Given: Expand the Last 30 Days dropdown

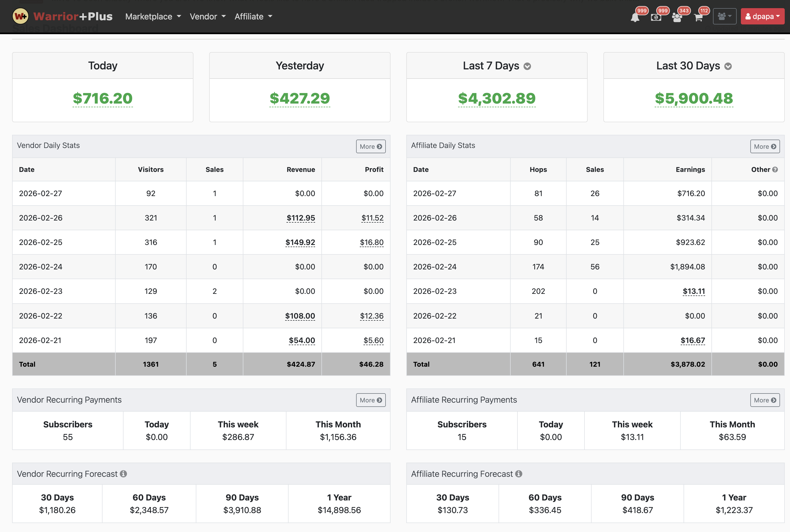Looking at the screenshot, I should point(728,66).
